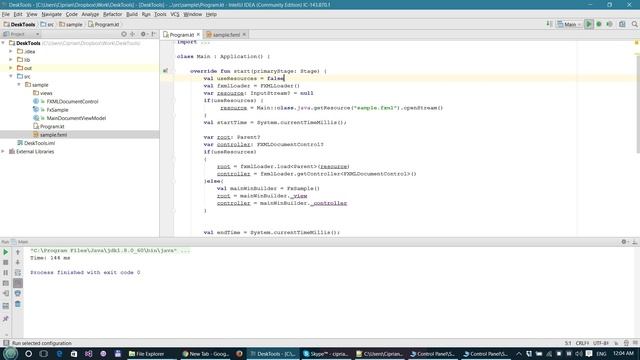
Task: Click the yellow inspection indicator atop the editor
Action: (636, 42)
